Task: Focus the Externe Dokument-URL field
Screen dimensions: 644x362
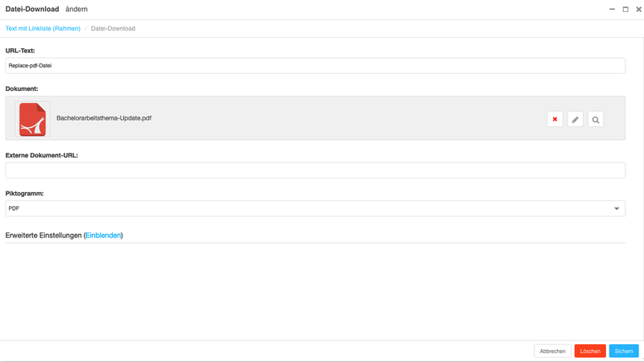Action: click(315, 171)
